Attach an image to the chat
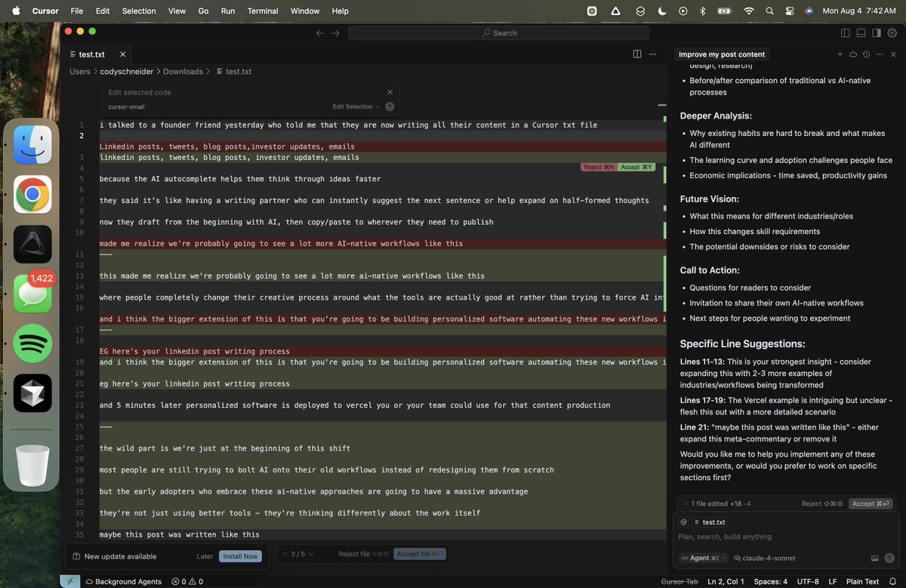The width and height of the screenshot is (906, 588). [x=875, y=559]
